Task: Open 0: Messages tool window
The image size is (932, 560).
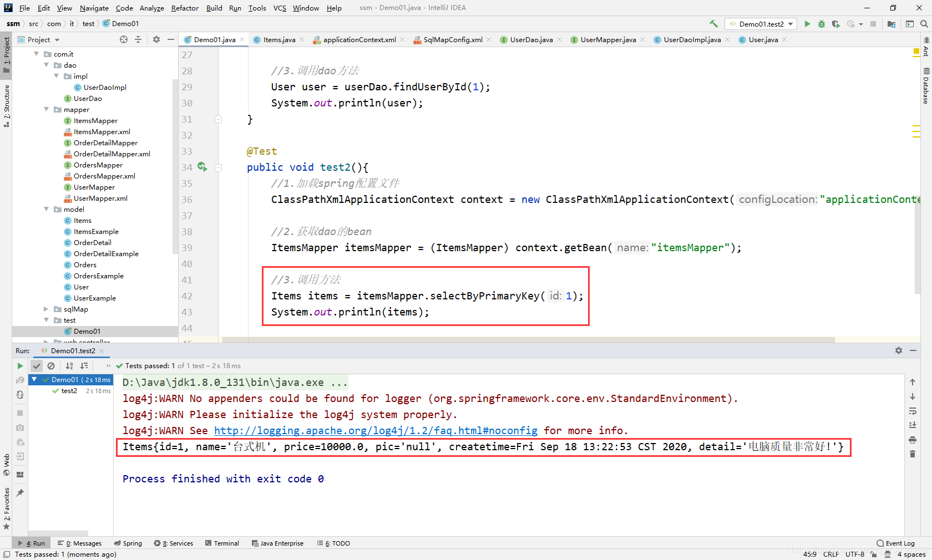Action: tap(80, 543)
